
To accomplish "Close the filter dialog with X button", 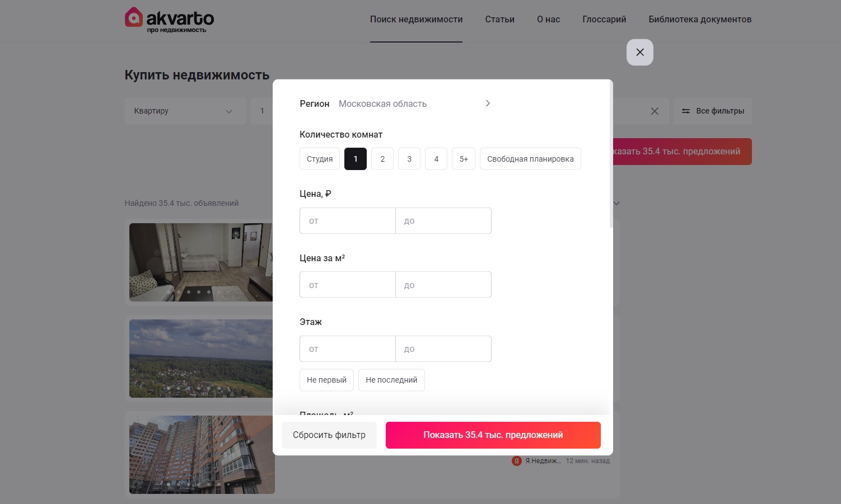I will tap(640, 52).
